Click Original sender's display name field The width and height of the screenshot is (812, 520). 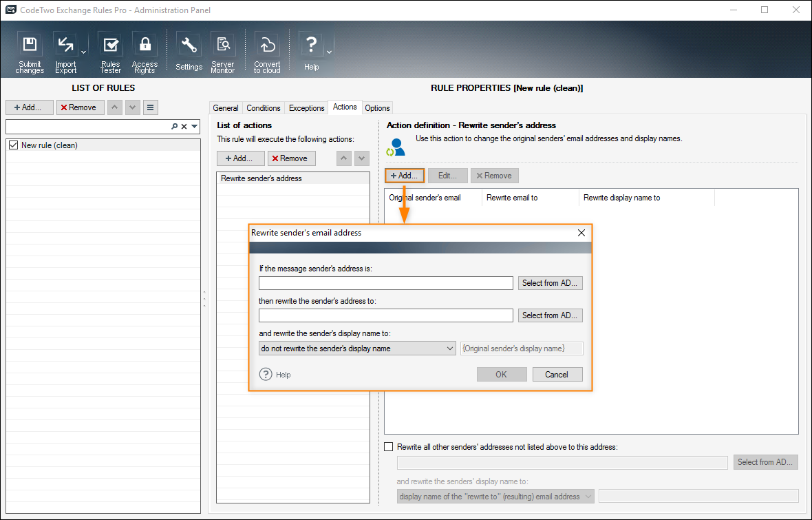click(x=522, y=349)
